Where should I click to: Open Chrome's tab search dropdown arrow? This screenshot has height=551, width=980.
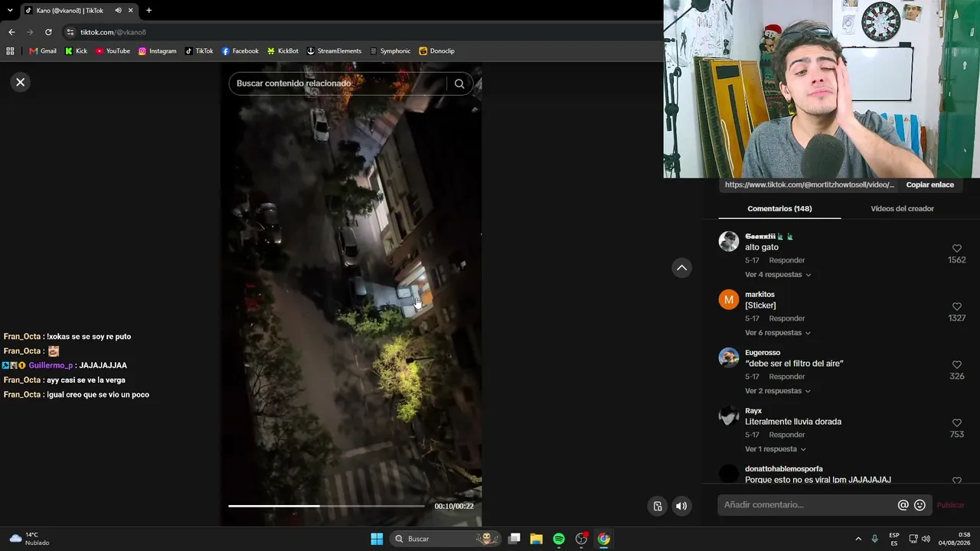10,11
